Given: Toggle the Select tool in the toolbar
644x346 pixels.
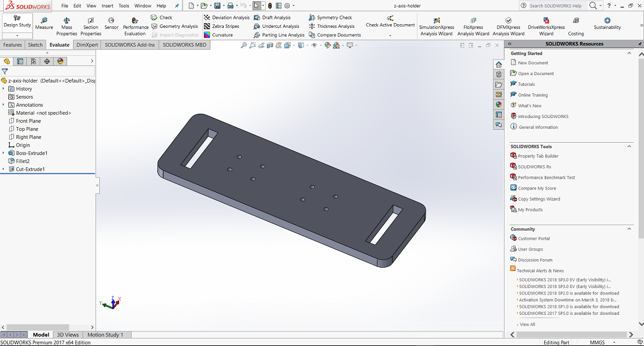Looking at the screenshot, I should tap(257, 5).
